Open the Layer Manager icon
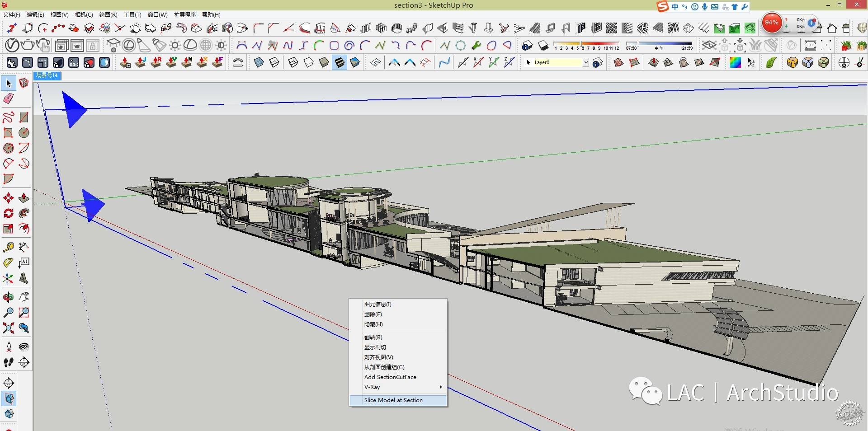This screenshot has height=431, width=868. (598, 63)
